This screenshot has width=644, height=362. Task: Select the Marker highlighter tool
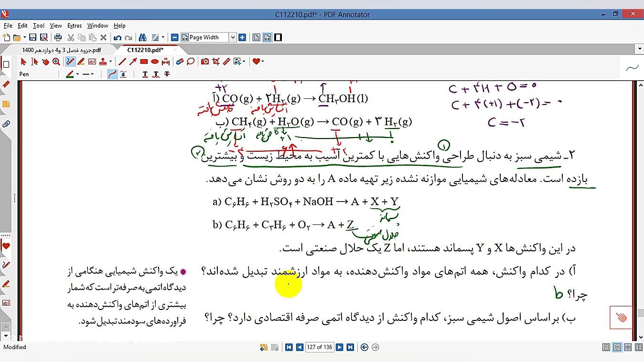click(x=81, y=62)
